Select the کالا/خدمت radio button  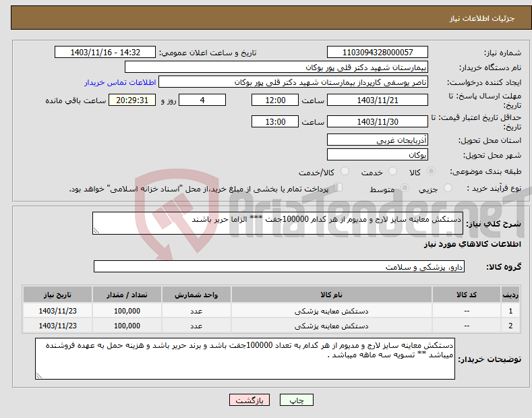(345, 171)
